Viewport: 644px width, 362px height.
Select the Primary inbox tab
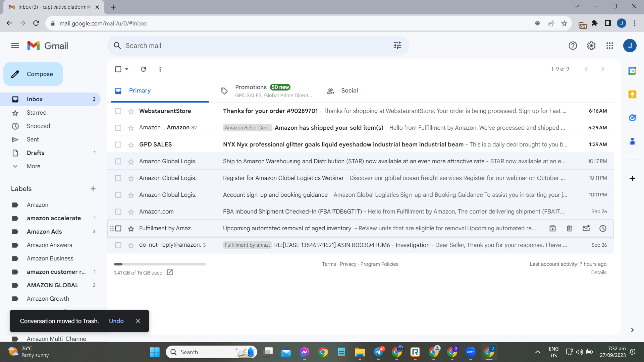point(160,91)
